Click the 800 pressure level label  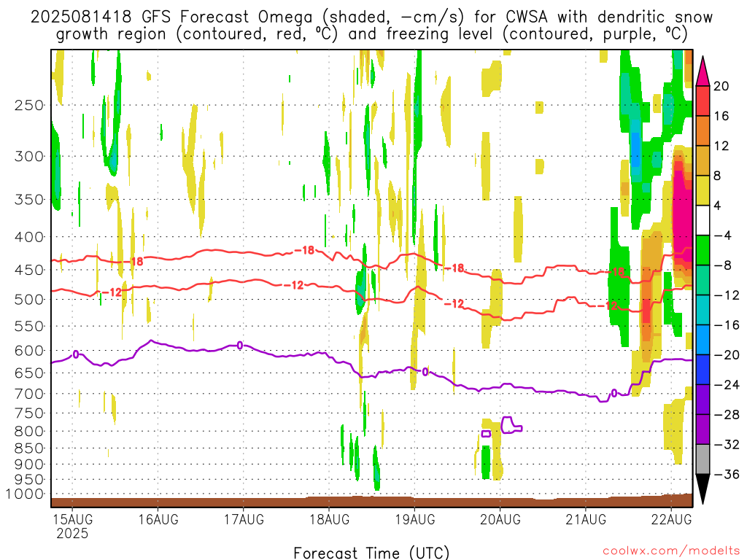(x=29, y=431)
